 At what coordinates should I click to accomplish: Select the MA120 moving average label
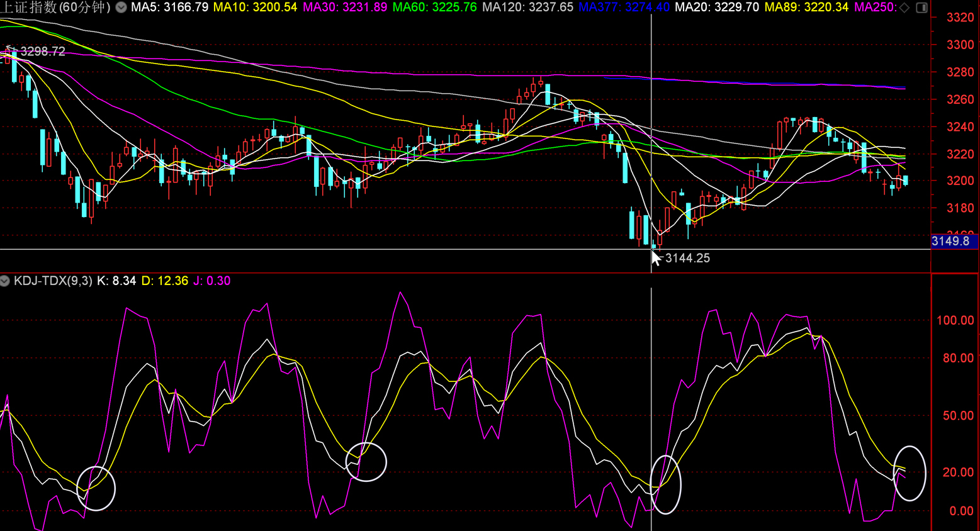pos(527,8)
